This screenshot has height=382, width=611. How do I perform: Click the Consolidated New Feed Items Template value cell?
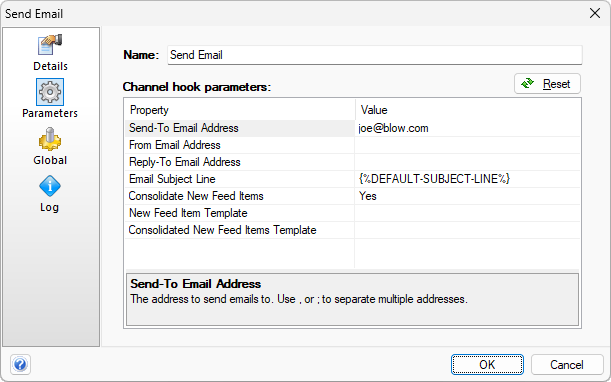468,230
